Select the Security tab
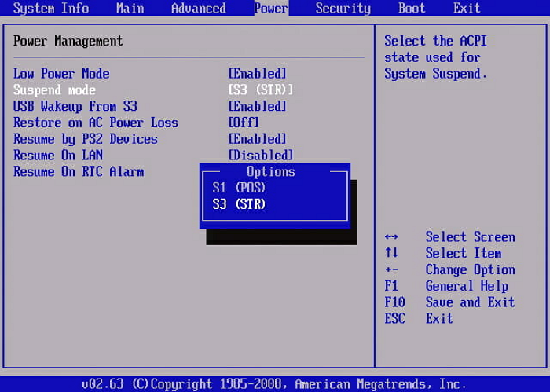Screen dimensions: 550x392 [x=343, y=9]
